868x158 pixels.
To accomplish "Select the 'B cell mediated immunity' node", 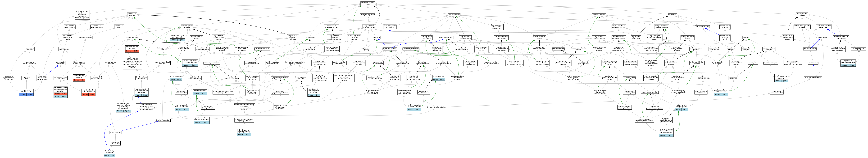I will (x=141, y=78).
